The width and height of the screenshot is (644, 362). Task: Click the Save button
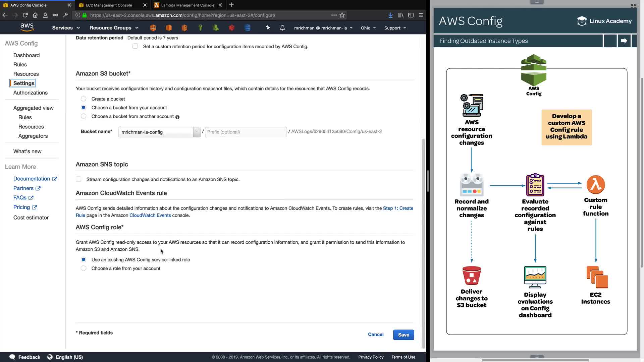403,335
